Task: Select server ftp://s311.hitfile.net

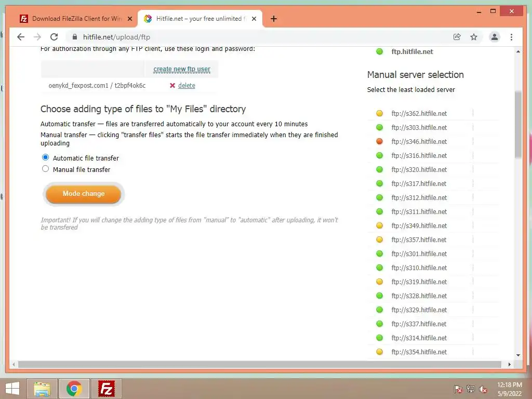Action: tap(419, 212)
